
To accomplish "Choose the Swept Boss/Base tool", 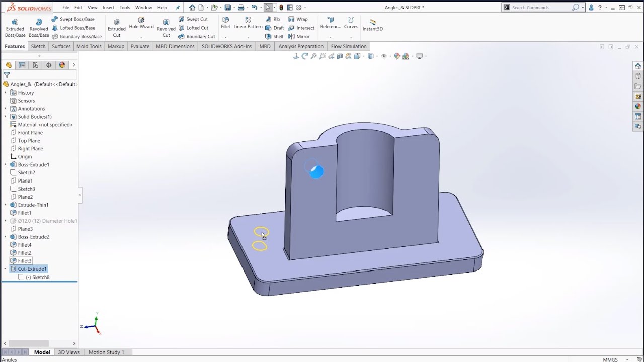I will tap(73, 19).
